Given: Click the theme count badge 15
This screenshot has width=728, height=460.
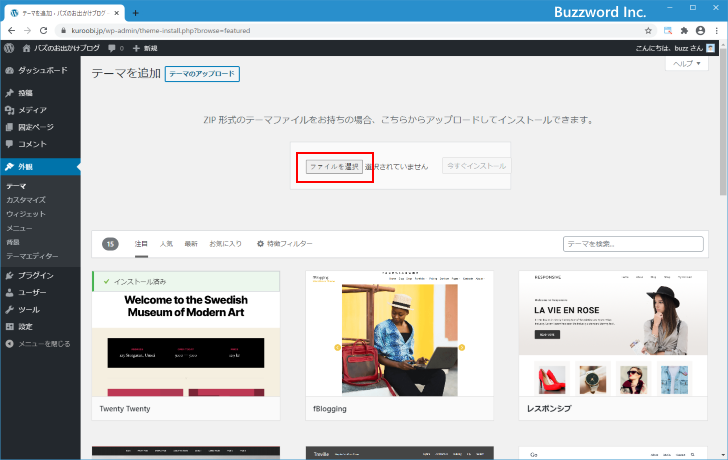Looking at the screenshot, I should (x=110, y=244).
